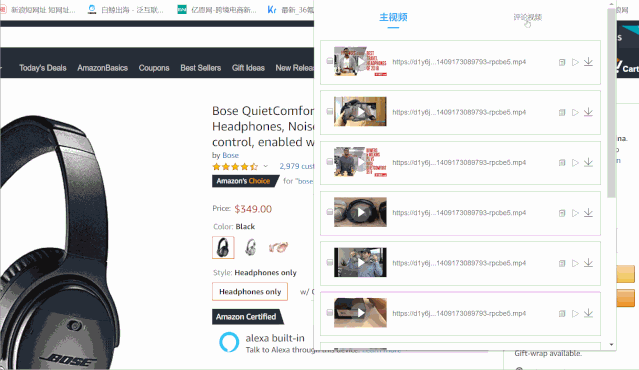Select the Black color swatch
The image size is (639, 370).
(223, 247)
